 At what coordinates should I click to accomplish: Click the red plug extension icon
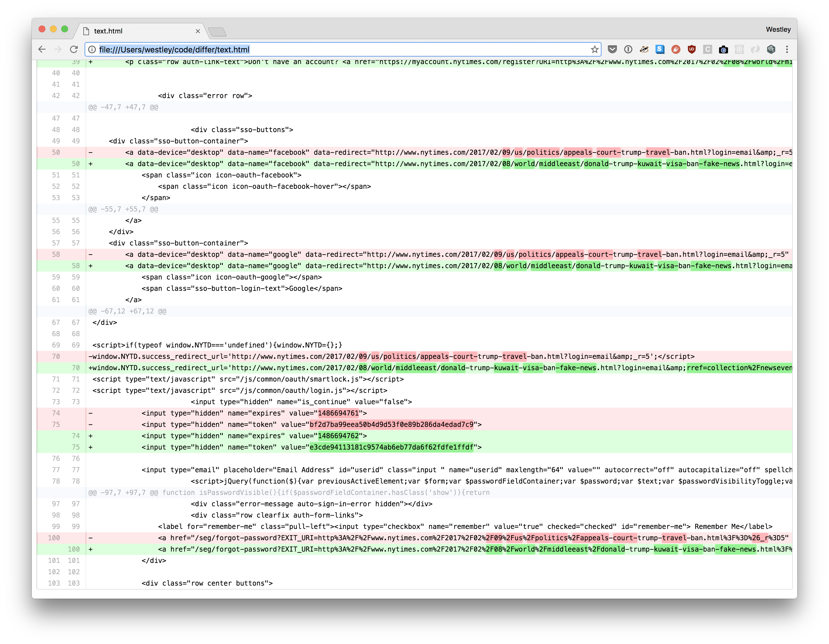[x=676, y=49]
